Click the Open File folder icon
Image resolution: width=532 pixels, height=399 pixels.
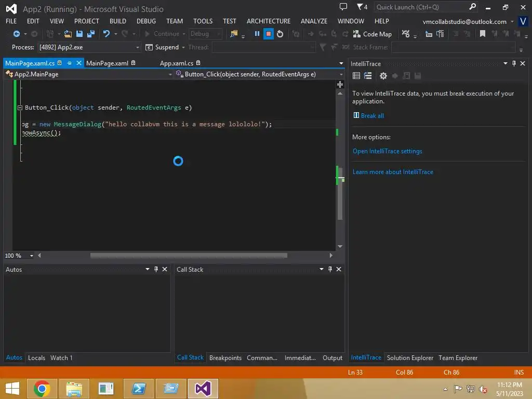click(x=68, y=34)
